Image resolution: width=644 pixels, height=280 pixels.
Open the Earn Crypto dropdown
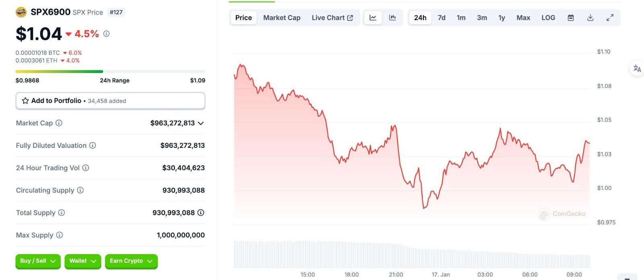(x=131, y=261)
